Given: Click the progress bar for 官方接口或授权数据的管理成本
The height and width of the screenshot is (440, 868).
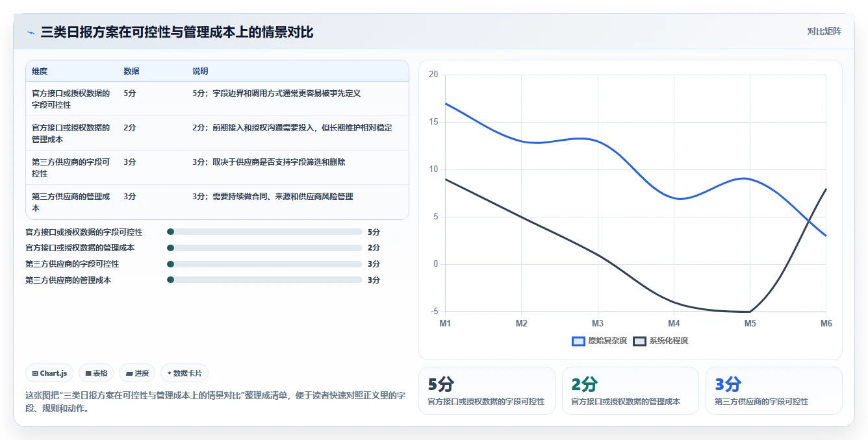Looking at the screenshot, I should click(x=264, y=248).
